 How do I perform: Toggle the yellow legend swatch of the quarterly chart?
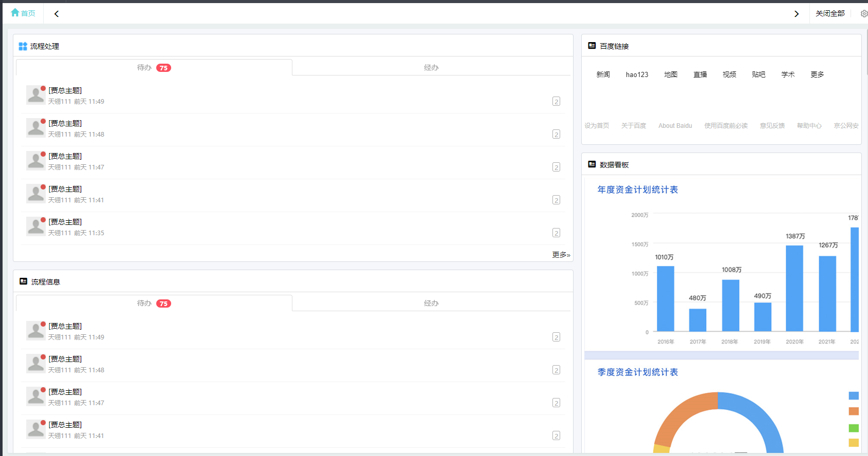854,443
